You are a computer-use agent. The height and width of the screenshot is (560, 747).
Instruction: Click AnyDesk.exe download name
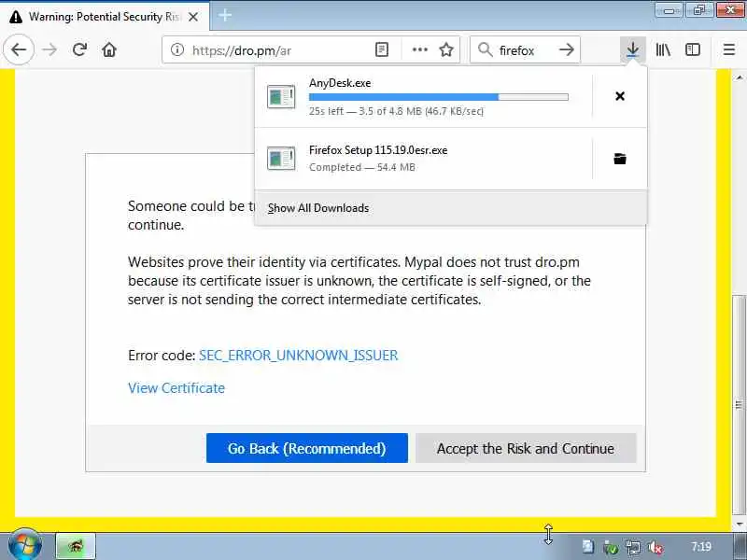click(340, 83)
